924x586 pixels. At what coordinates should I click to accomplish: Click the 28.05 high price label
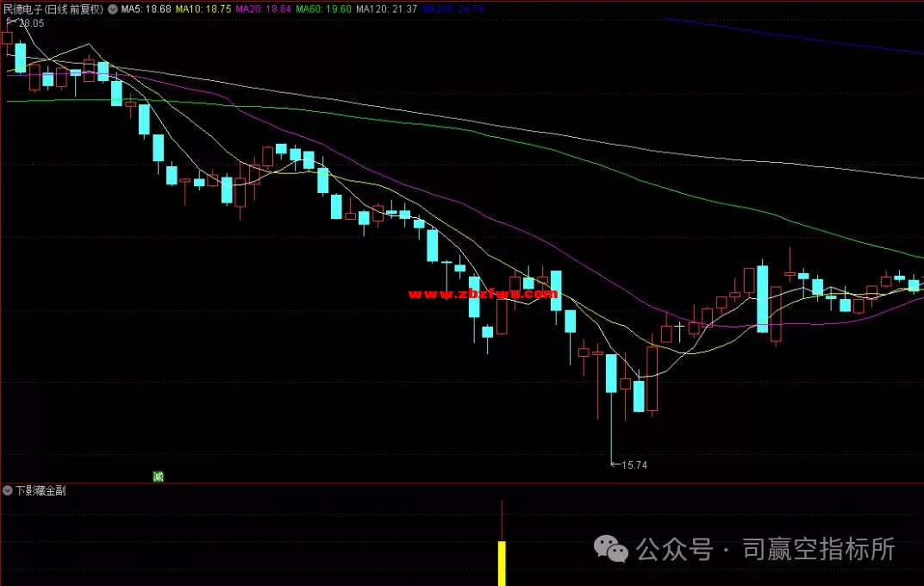coord(31,23)
